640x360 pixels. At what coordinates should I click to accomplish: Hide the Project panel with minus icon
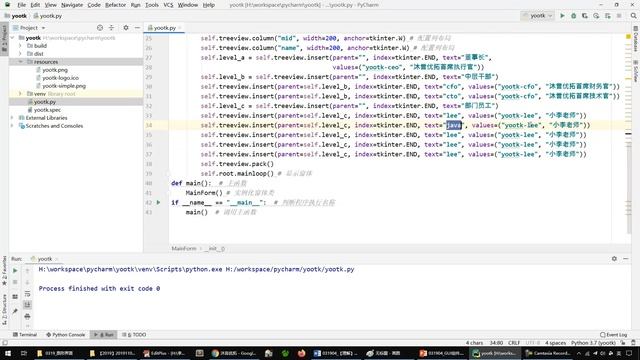click(137, 27)
